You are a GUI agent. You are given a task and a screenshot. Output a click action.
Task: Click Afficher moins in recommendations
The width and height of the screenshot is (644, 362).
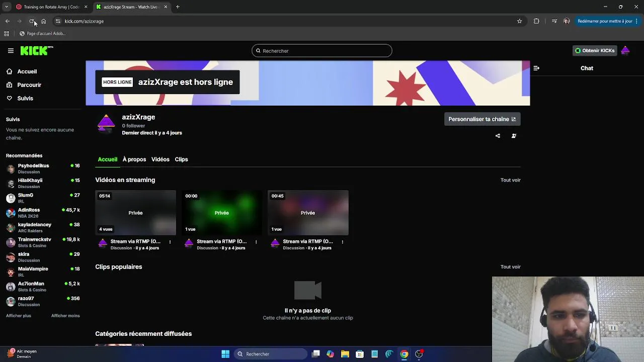(x=65, y=316)
